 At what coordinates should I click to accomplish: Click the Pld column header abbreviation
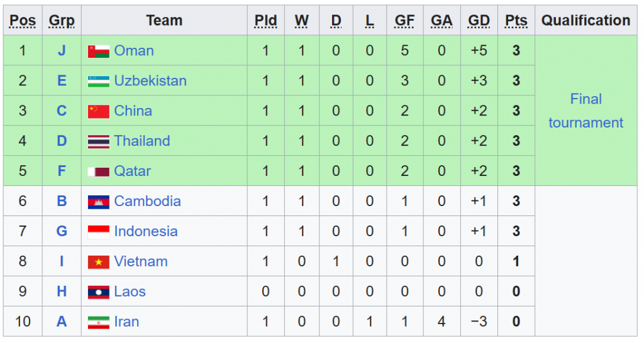266,21
